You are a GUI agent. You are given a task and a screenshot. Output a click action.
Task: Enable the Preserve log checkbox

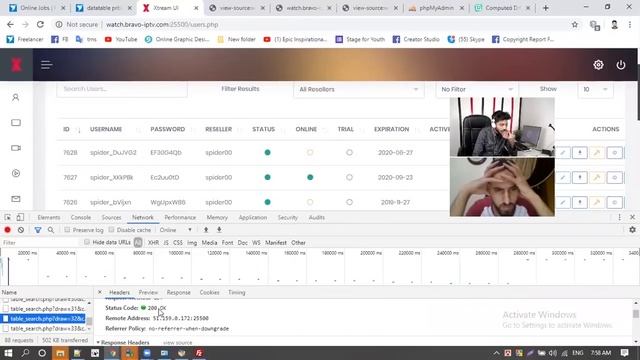tap(67, 230)
